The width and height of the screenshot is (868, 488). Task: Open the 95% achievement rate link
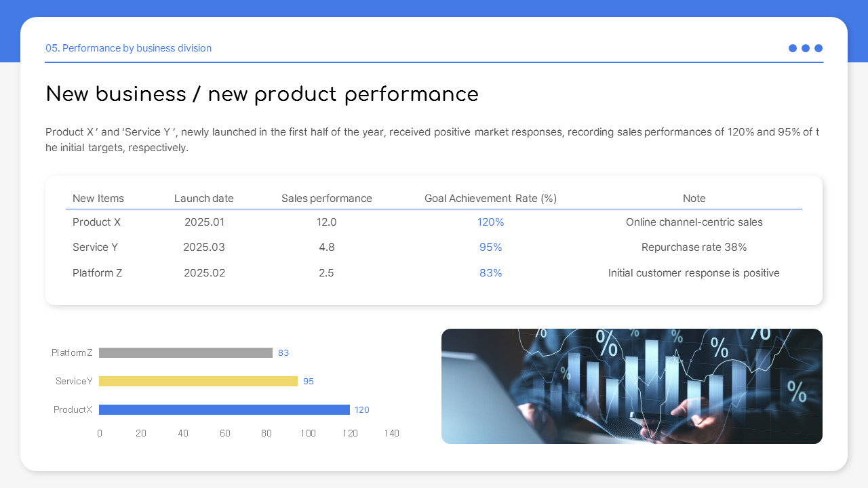click(x=490, y=247)
